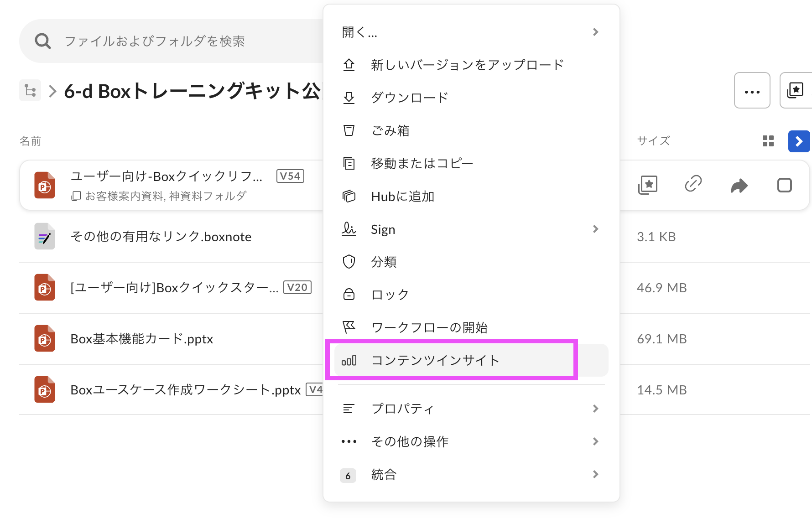Click the share arrow icon on first row
This screenshot has width=812, height=518.
(x=739, y=185)
